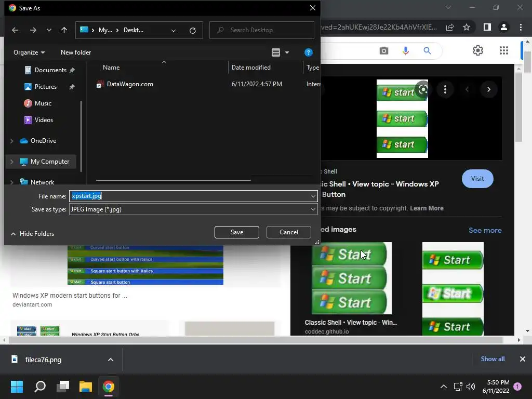
Task: Open preview image more options menu
Action: pos(445,89)
